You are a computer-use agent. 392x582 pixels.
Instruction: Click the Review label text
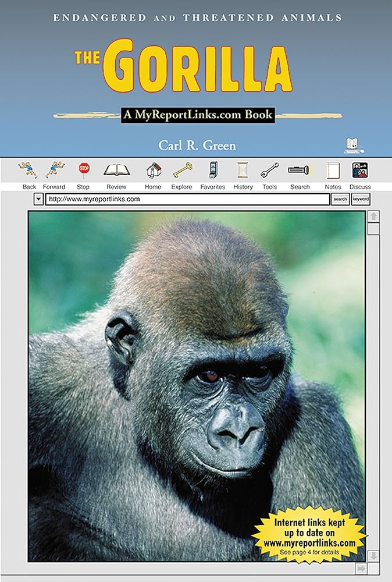tap(116, 187)
